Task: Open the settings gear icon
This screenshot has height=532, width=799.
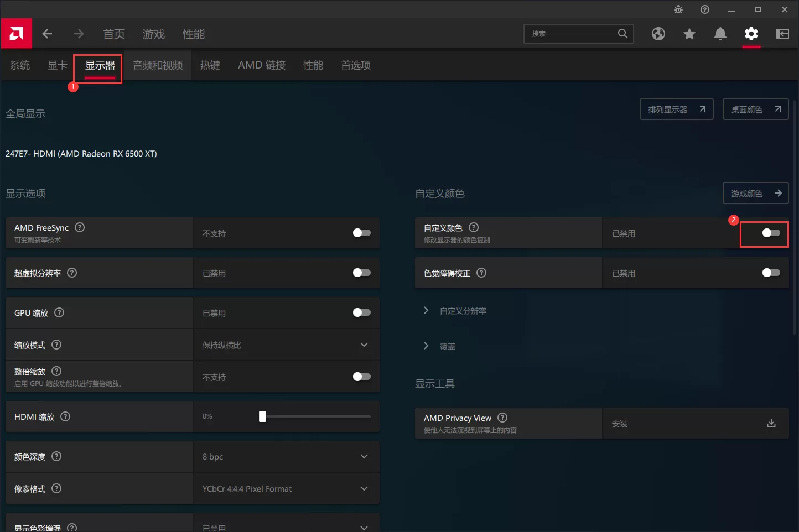Action: [751, 34]
